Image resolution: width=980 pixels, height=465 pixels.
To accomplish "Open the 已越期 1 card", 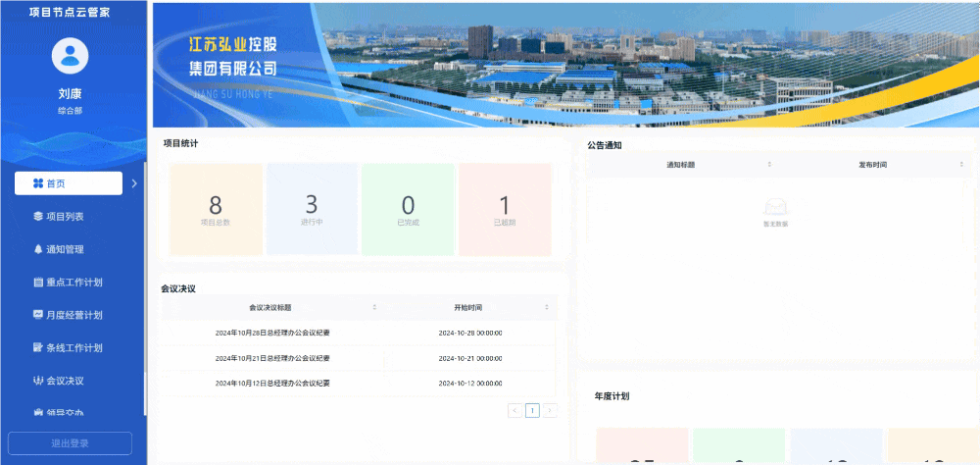I will (505, 210).
